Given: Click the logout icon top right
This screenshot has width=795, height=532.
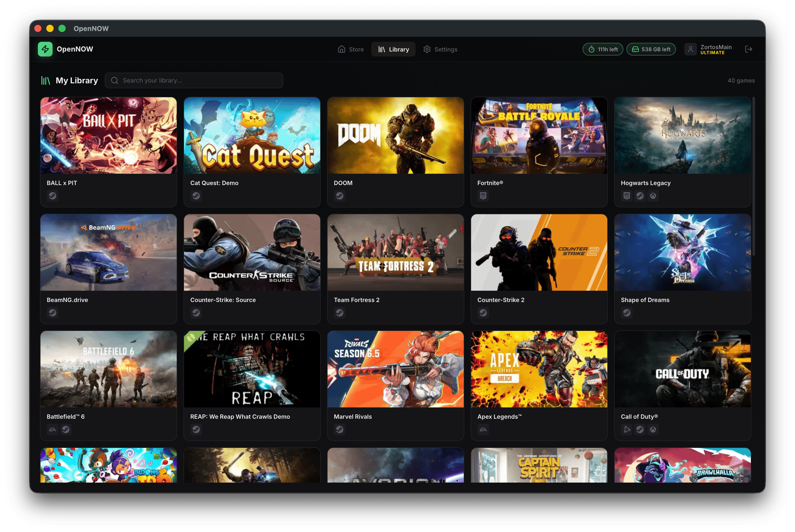Looking at the screenshot, I should point(749,49).
